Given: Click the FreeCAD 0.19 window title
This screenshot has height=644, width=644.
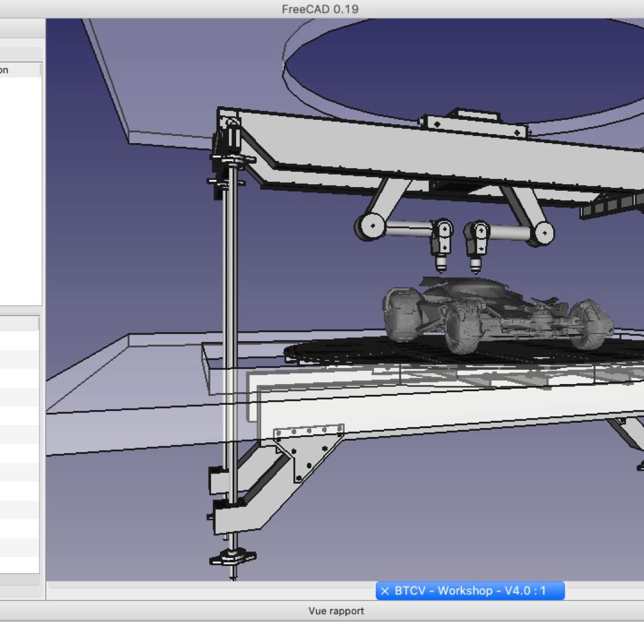Looking at the screenshot, I should pyautogui.click(x=320, y=9).
